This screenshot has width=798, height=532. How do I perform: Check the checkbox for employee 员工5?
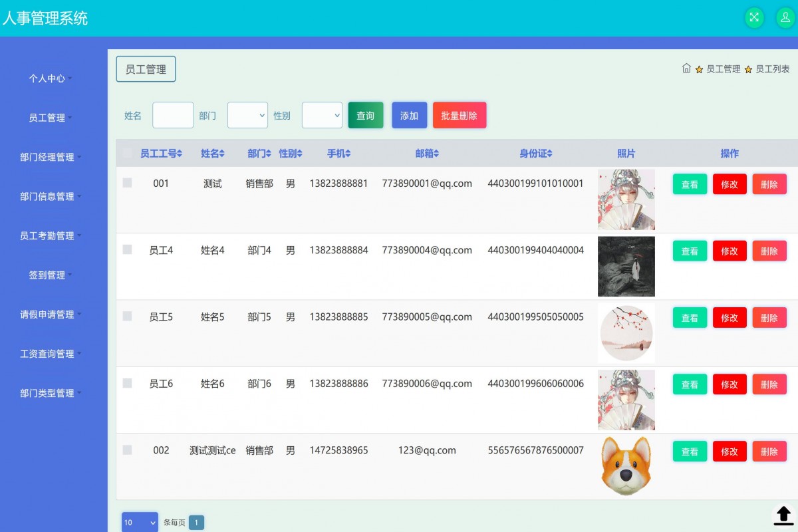click(127, 317)
